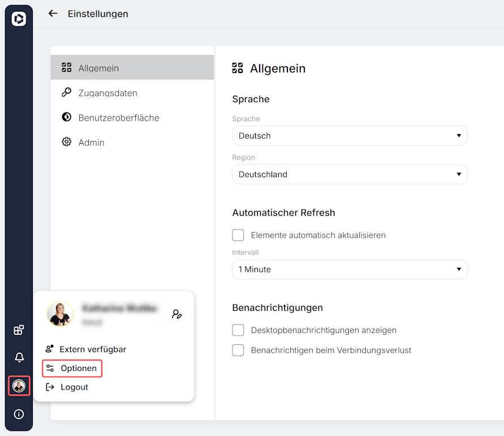
Task: Select the Allgemein settings tab
Action: point(98,68)
